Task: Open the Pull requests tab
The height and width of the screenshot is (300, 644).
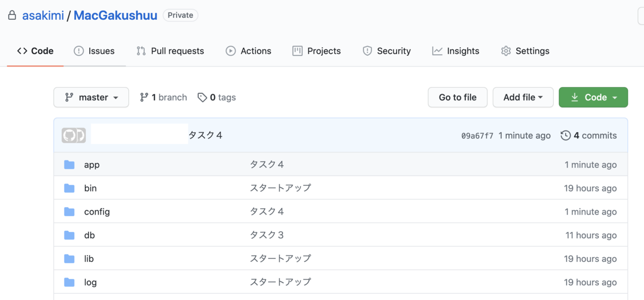Action: tap(170, 51)
